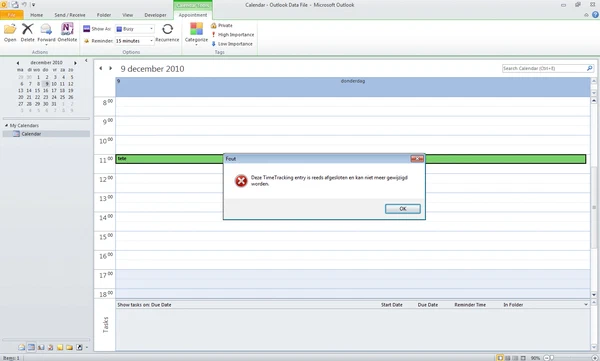The image size is (600, 361).
Task: Open Notes from navigation icons
Action: point(60,347)
